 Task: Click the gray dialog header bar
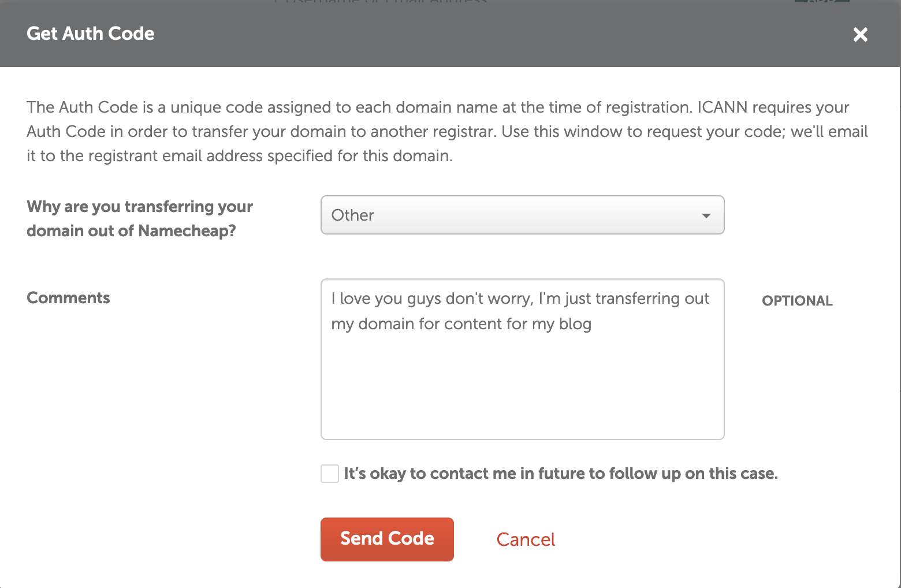click(450, 34)
